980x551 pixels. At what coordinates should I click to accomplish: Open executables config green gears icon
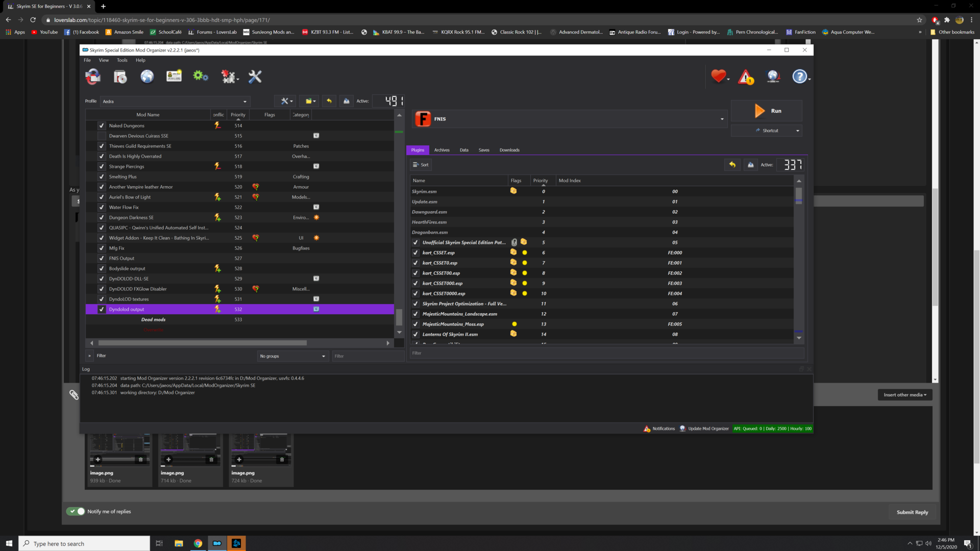[201, 77]
